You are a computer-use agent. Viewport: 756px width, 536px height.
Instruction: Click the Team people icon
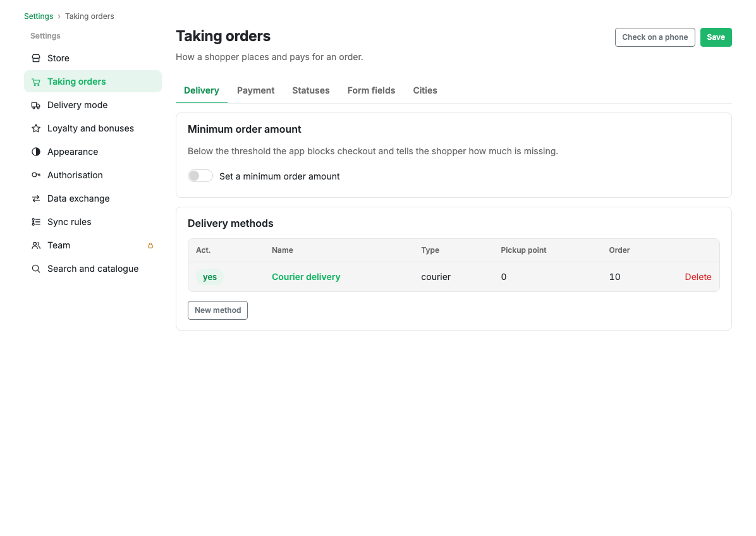coord(36,245)
